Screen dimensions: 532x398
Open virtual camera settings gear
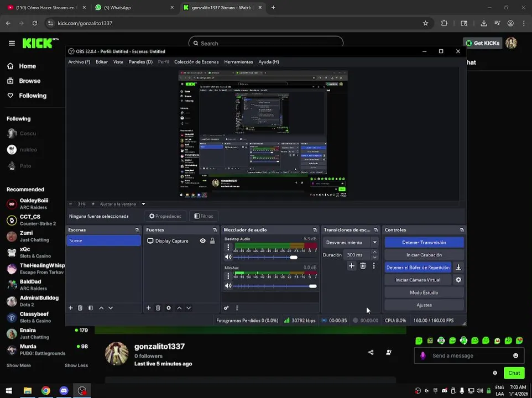pos(458,280)
